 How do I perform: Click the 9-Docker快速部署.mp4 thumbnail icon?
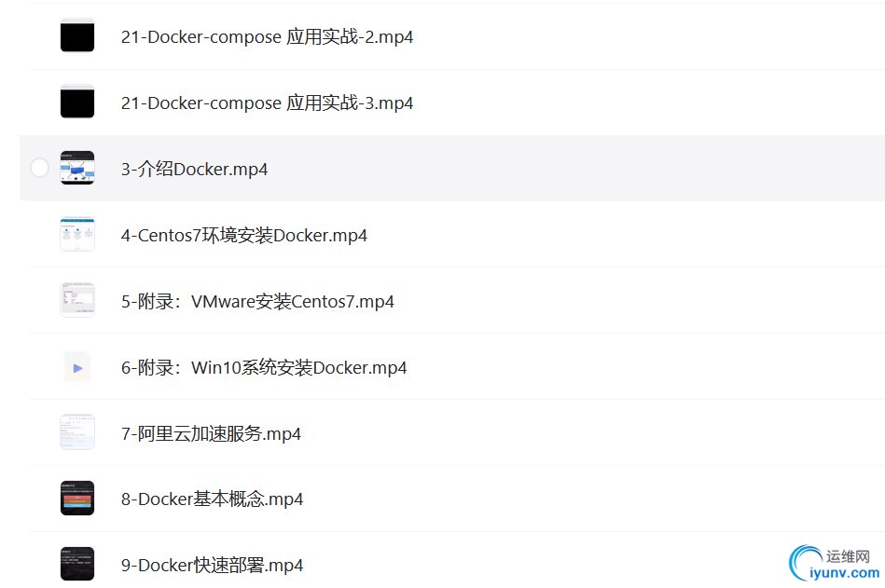[x=77, y=564]
